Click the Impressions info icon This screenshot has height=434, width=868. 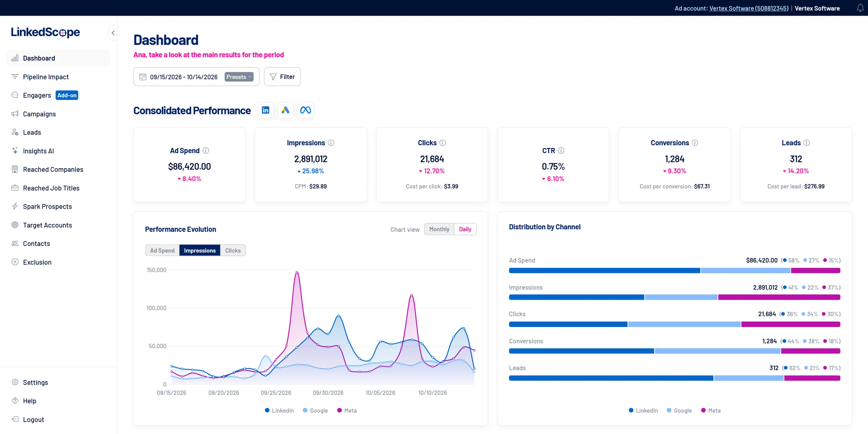331,143
